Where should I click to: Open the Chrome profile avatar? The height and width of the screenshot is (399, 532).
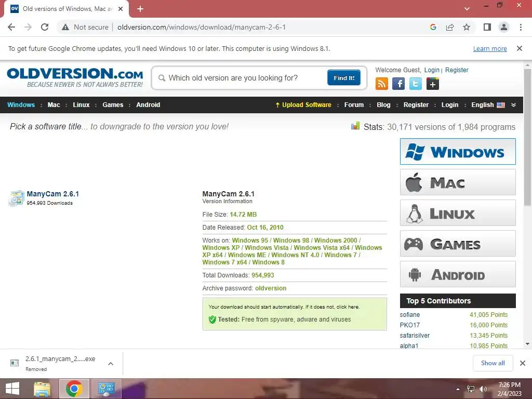[504, 27]
